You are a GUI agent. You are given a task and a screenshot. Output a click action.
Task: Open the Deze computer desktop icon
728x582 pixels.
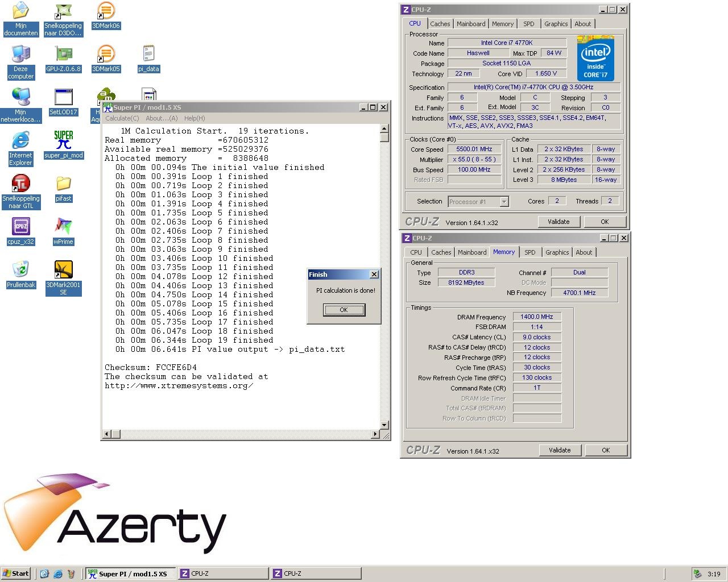point(20,62)
